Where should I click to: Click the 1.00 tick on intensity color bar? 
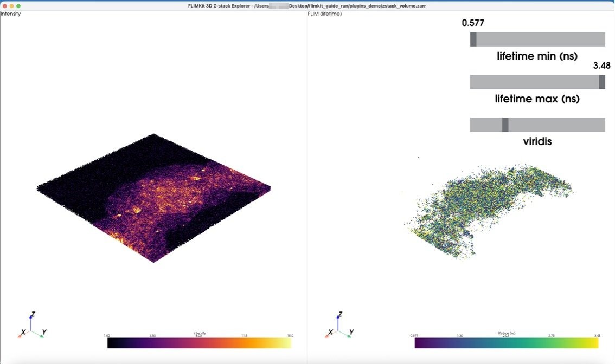pos(107,336)
